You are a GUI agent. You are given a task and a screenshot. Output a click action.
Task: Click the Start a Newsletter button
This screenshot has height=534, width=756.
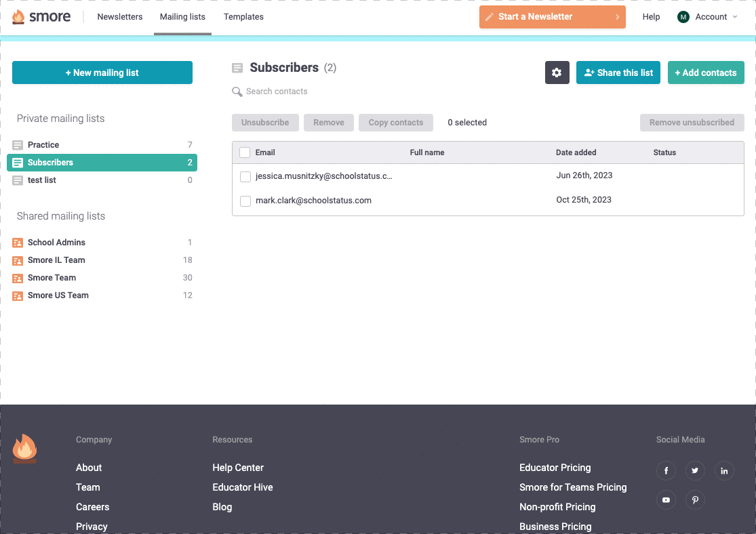pyautogui.click(x=553, y=17)
